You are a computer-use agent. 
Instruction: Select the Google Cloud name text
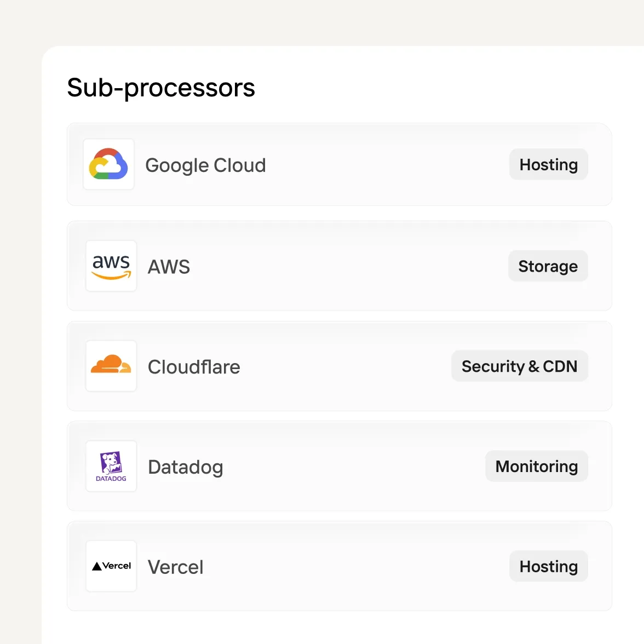205,165
